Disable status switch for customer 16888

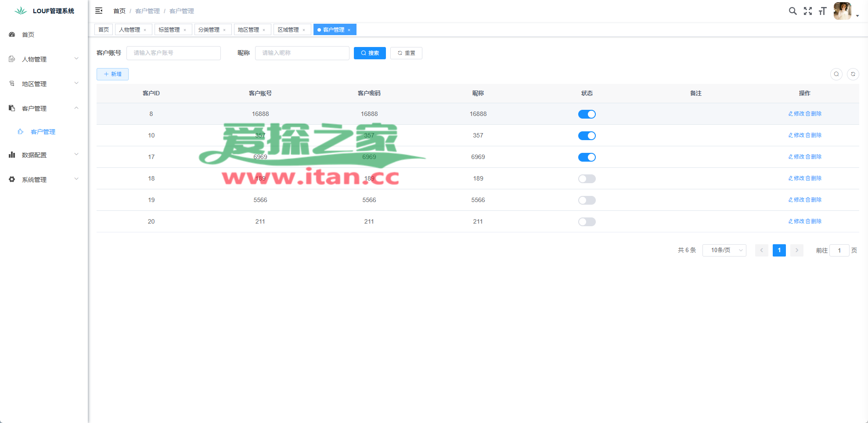pyautogui.click(x=587, y=114)
